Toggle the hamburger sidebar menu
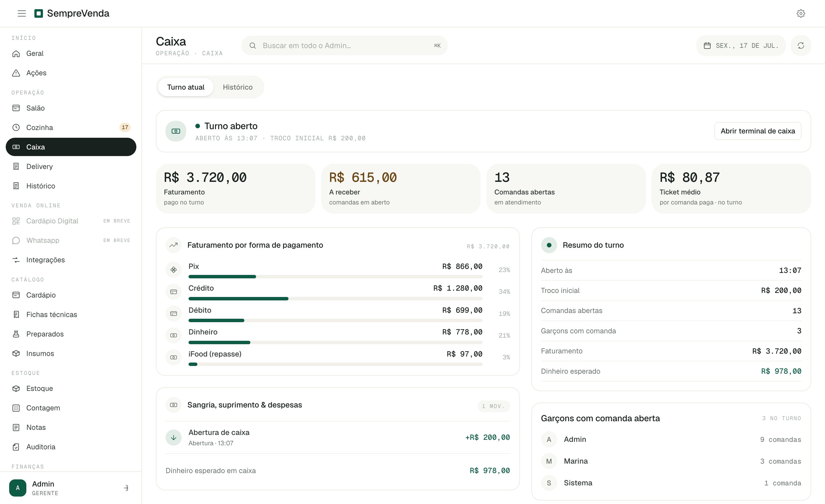The image size is (825, 504). [x=22, y=13]
